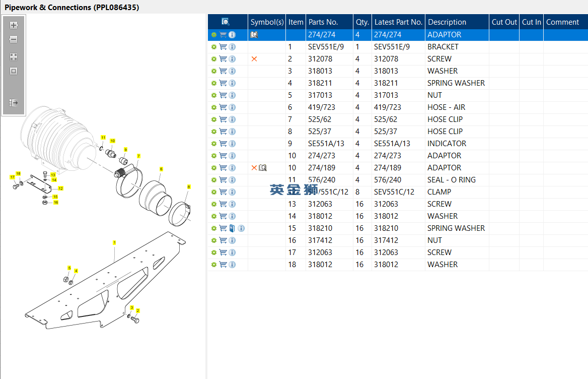Click the SEAL - O RING description
588x379 pixels.
452,180
